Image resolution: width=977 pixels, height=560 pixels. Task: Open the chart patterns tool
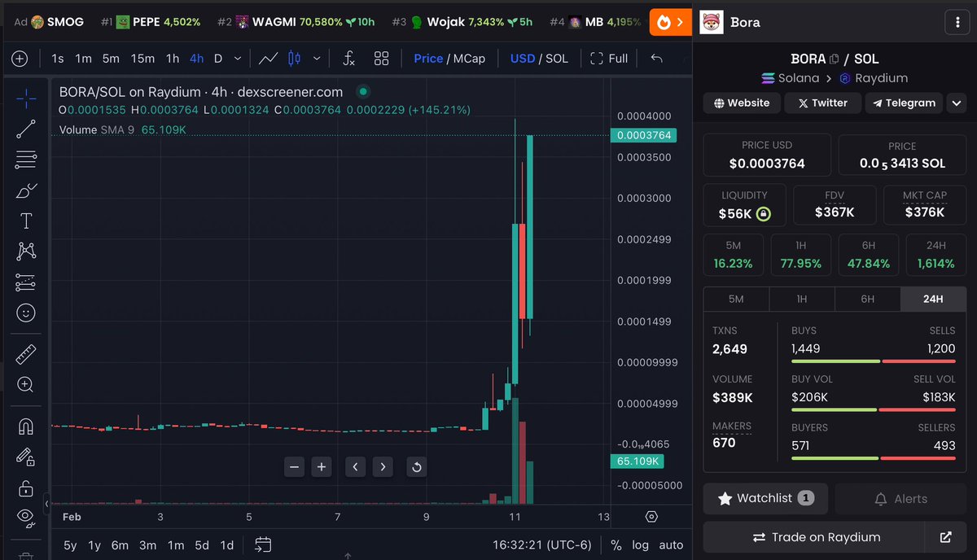26,252
